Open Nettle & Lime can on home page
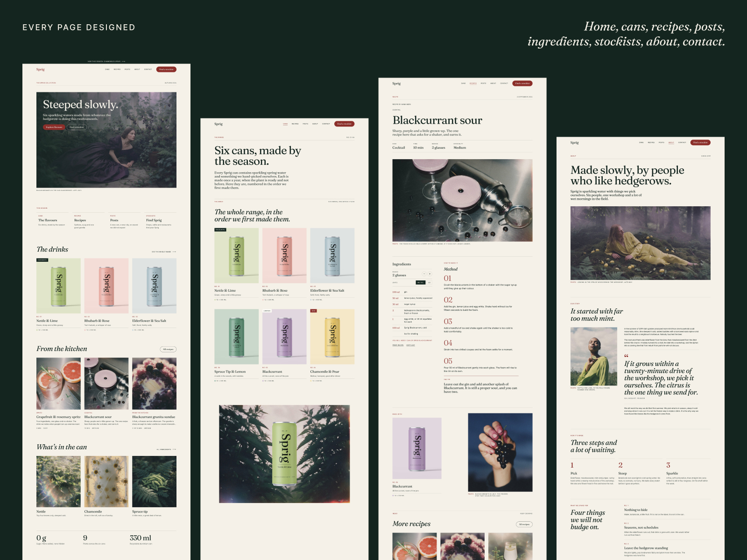 (58, 294)
